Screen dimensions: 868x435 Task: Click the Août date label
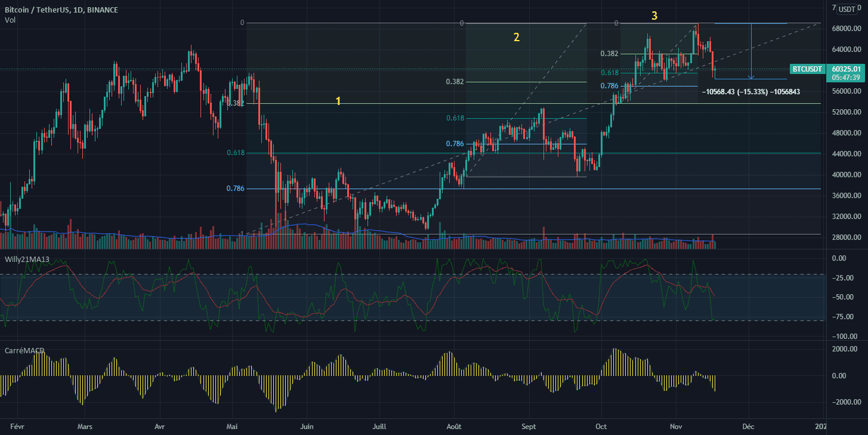tap(454, 427)
